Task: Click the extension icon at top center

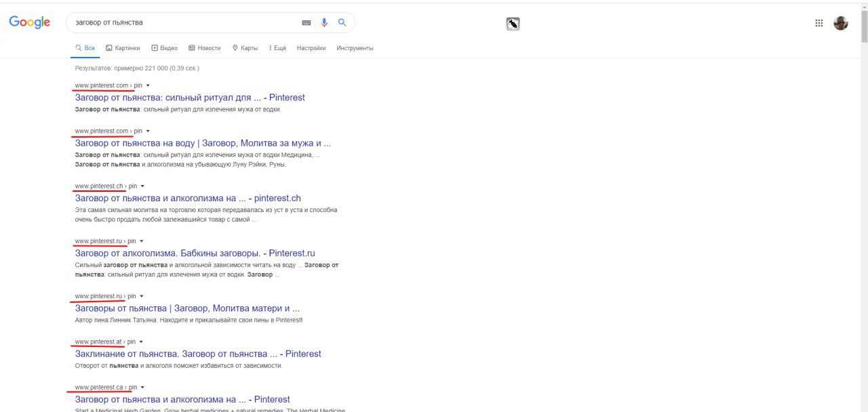Action: (x=513, y=24)
